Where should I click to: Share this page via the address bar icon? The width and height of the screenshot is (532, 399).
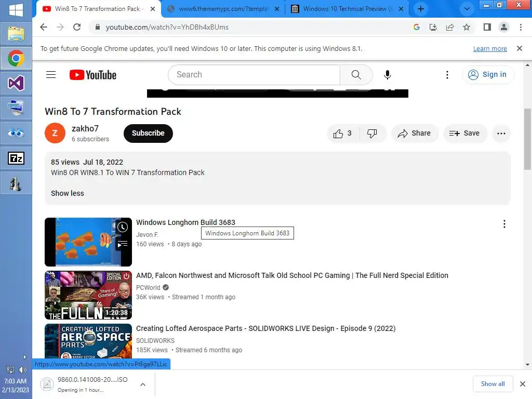450,27
